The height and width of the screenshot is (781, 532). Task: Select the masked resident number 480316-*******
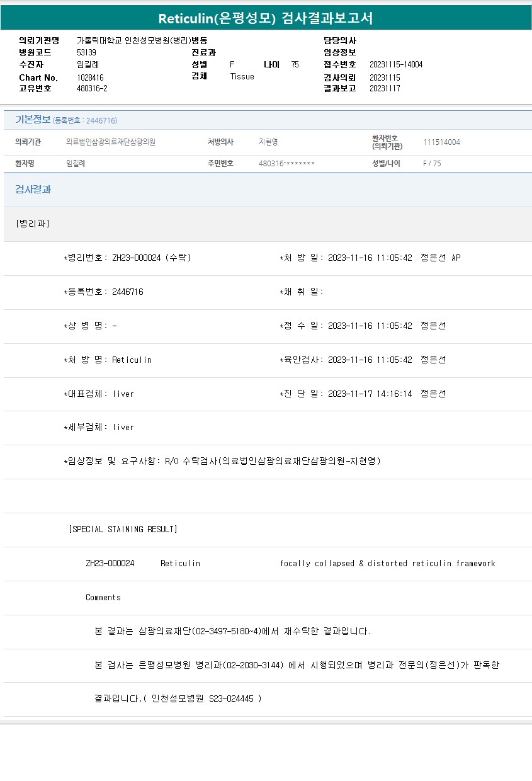coord(286,164)
